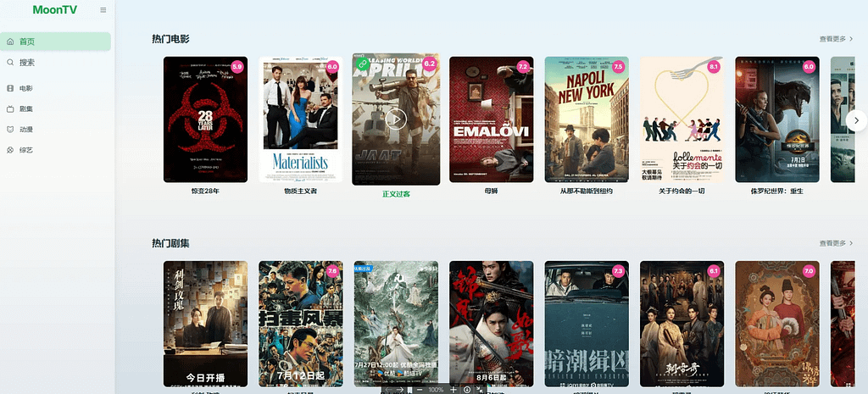Viewport: 868px width, 394px height.
Task: Click the 关于约会的一切 title link
Action: click(682, 191)
